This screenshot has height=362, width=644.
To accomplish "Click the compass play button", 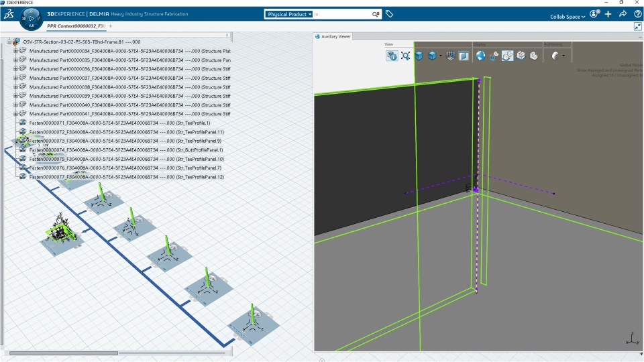I will pos(32,19).
